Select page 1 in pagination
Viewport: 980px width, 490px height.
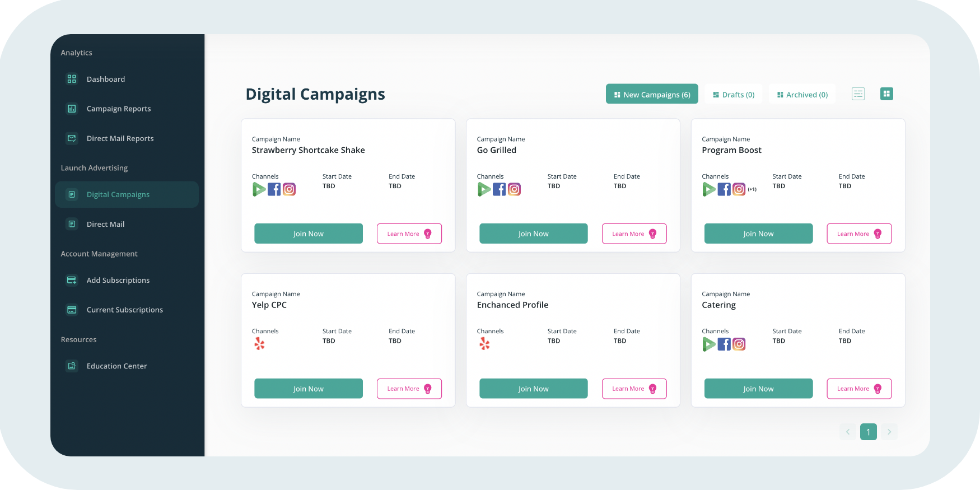click(x=869, y=432)
